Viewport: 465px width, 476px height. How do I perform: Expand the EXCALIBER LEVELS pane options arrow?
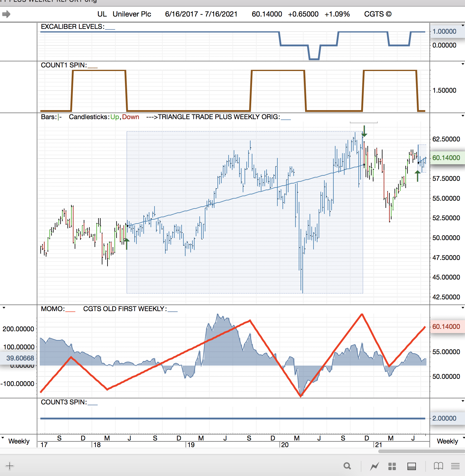pos(463,26)
